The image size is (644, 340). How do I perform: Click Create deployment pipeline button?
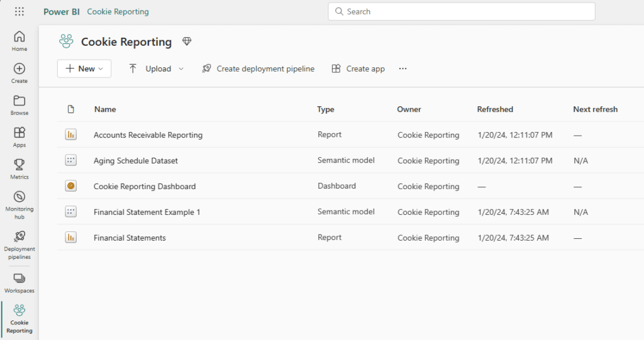(x=258, y=69)
